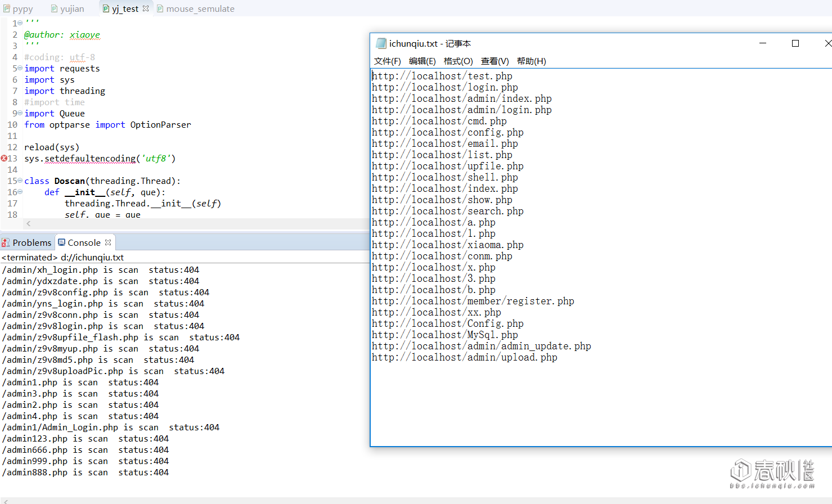
Task: Click the Notepad document icon in the title bar
Action: pos(381,43)
